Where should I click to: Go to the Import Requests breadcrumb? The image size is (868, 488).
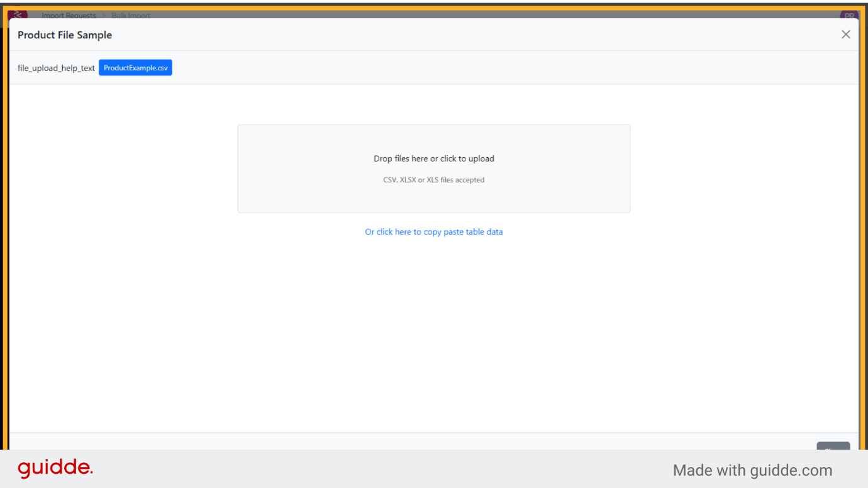coord(69,15)
